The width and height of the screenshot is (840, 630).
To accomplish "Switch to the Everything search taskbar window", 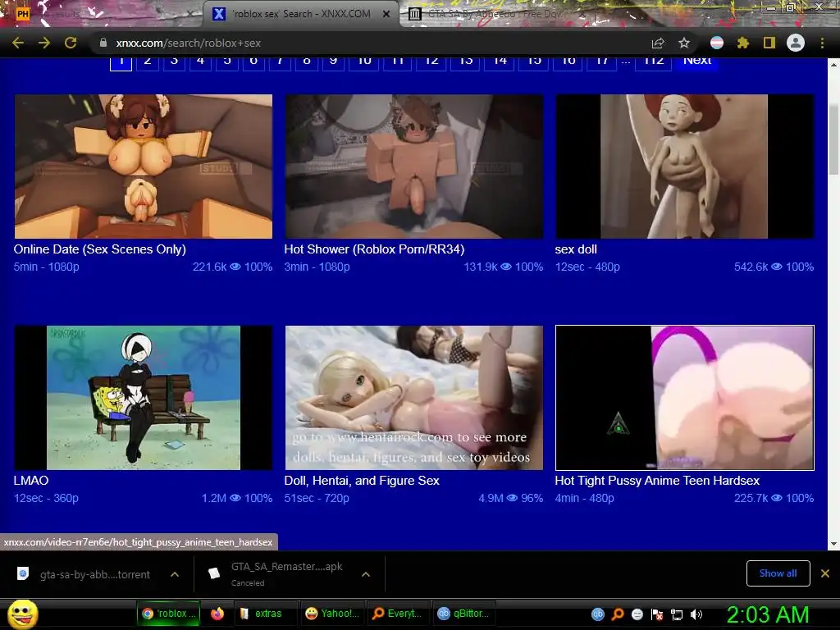I will point(397,614).
